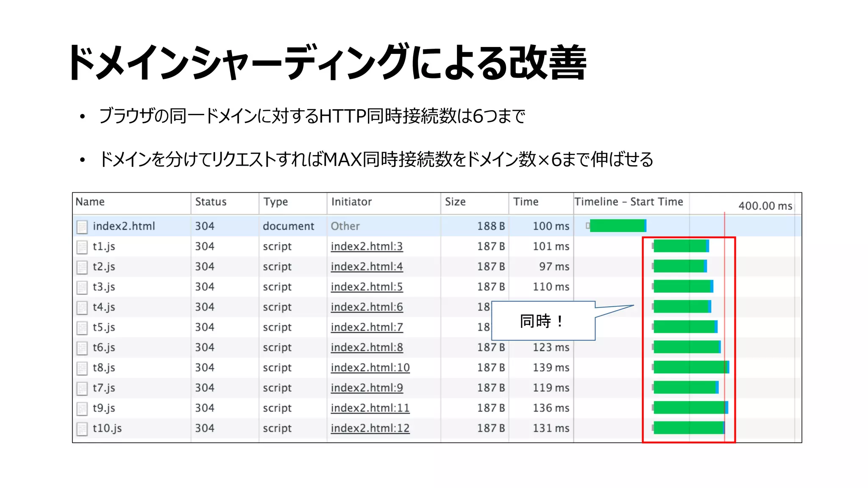
Task: Click the t8.js timeline bar
Action: 691,367
